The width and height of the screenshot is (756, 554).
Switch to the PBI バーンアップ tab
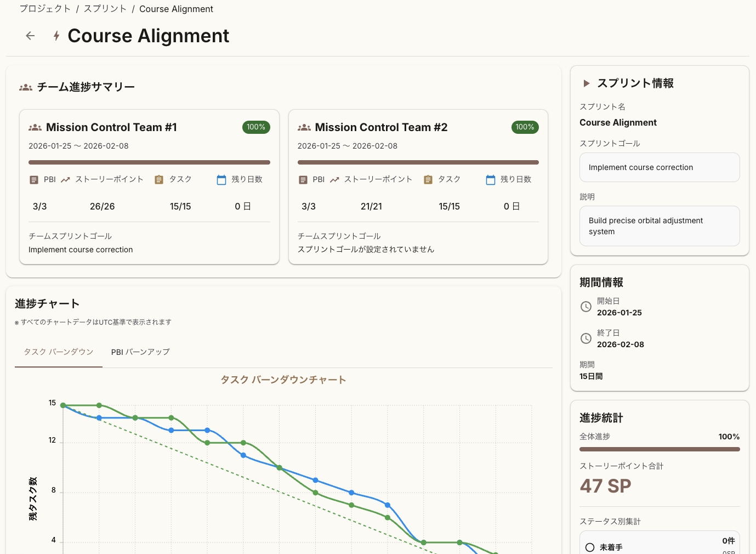tap(140, 352)
